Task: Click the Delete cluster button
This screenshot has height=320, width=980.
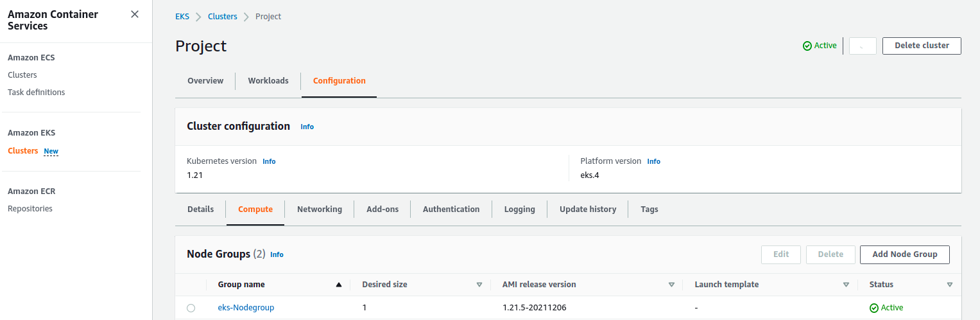Action: (922, 46)
